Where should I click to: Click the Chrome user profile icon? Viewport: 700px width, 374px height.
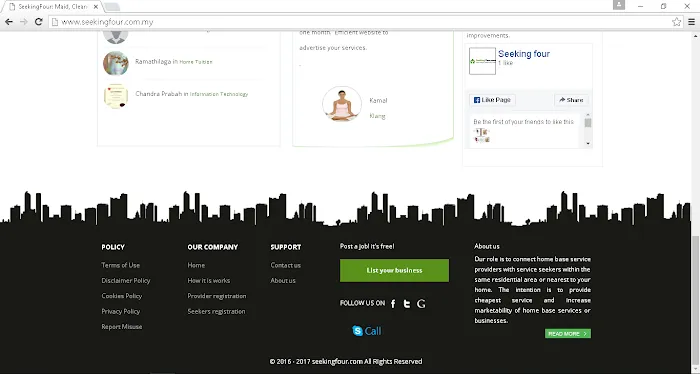[x=619, y=5]
